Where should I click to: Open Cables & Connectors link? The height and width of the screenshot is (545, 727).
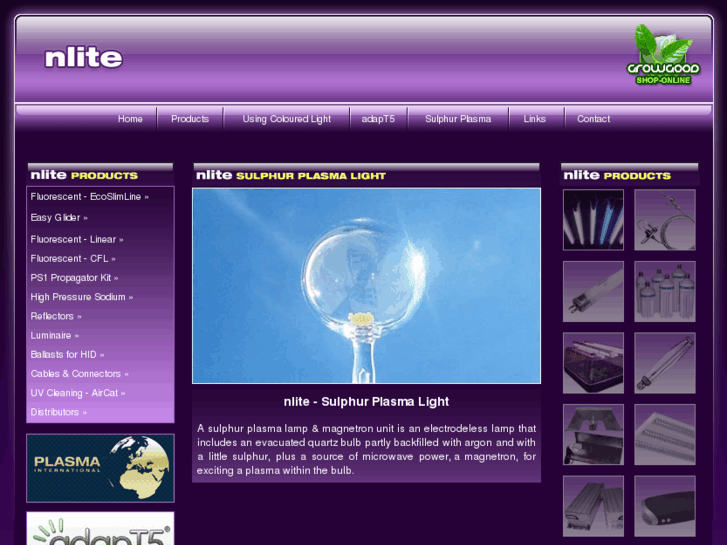(x=79, y=374)
